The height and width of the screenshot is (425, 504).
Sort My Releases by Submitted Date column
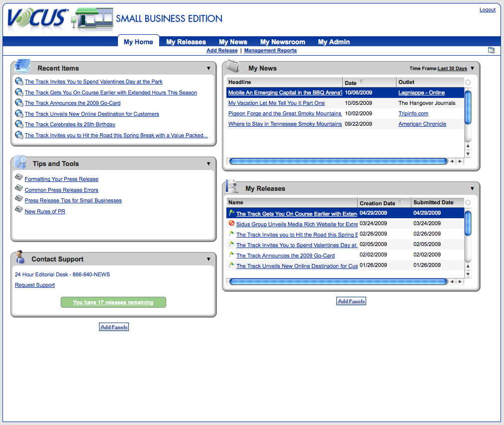[x=438, y=203]
